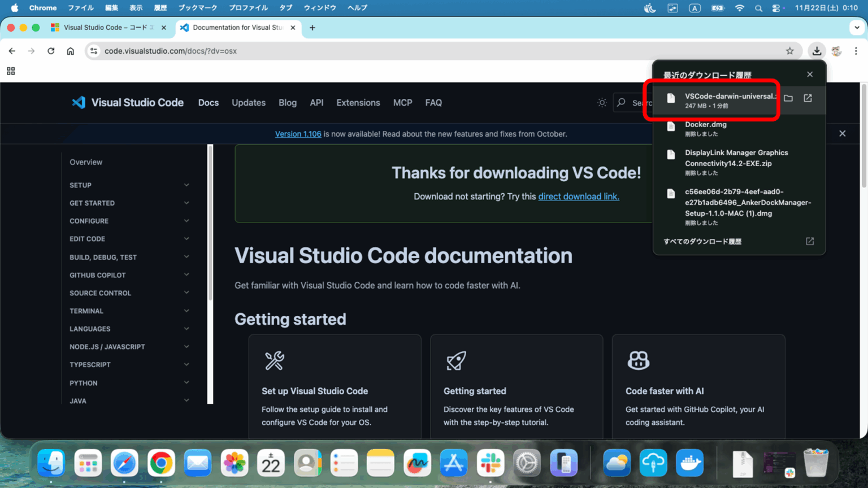Click the direct download link

[578, 196]
